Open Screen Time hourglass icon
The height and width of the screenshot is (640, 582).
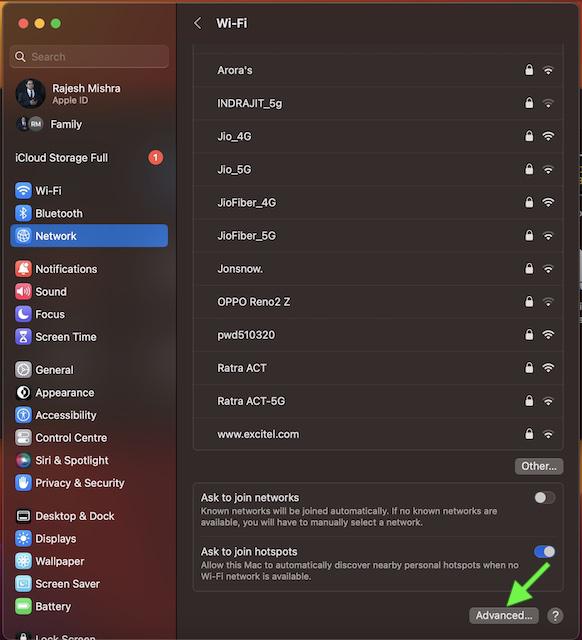[23, 337]
